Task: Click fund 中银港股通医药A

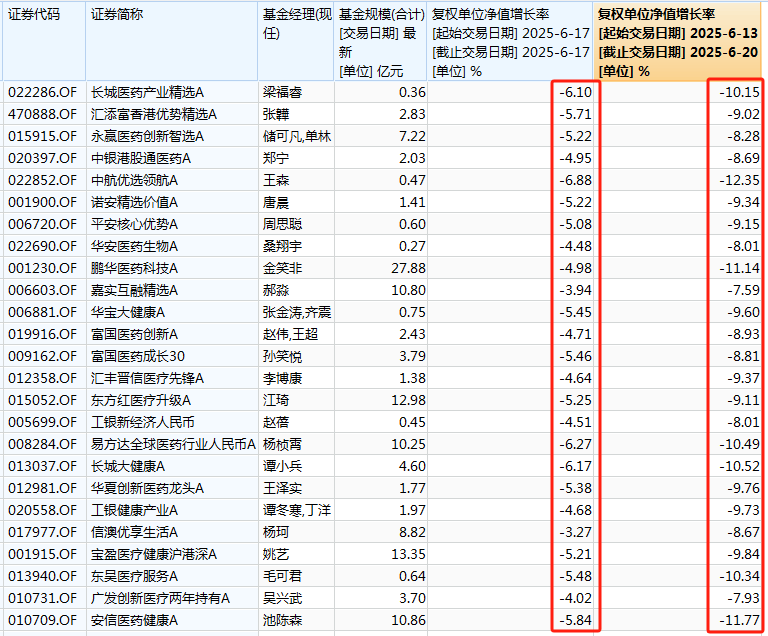Action: click(x=141, y=158)
